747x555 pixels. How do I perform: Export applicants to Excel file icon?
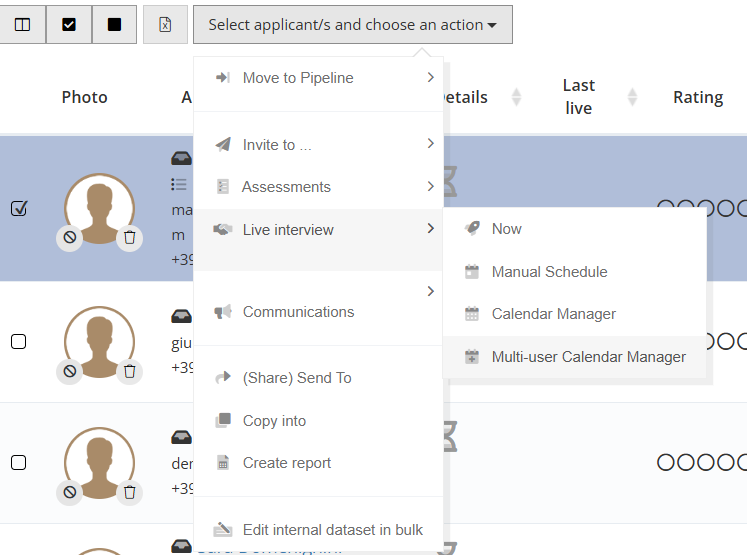tap(165, 25)
